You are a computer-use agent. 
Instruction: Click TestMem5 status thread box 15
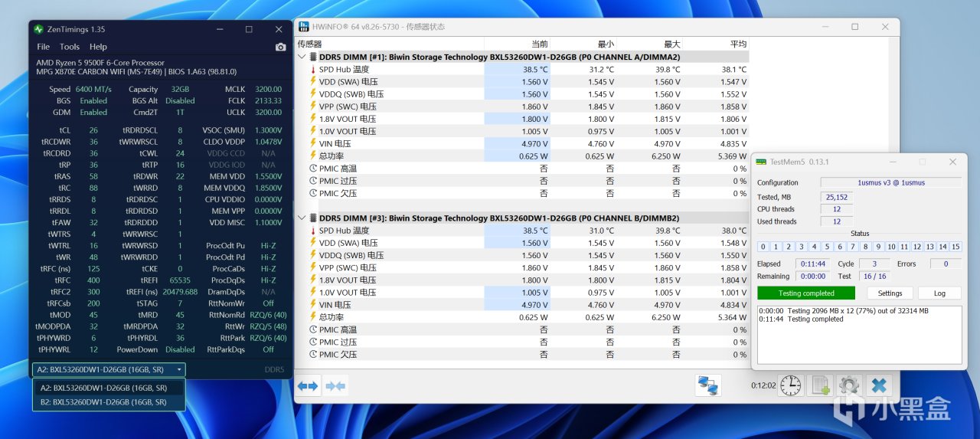[955, 247]
